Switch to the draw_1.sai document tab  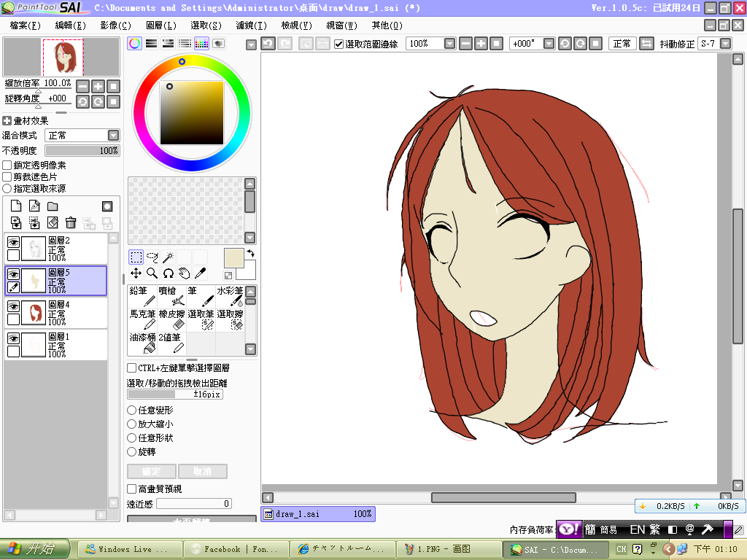(x=318, y=514)
